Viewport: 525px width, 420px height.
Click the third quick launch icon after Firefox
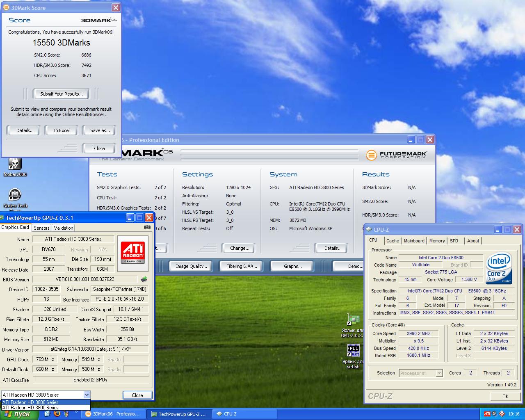(66, 414)
